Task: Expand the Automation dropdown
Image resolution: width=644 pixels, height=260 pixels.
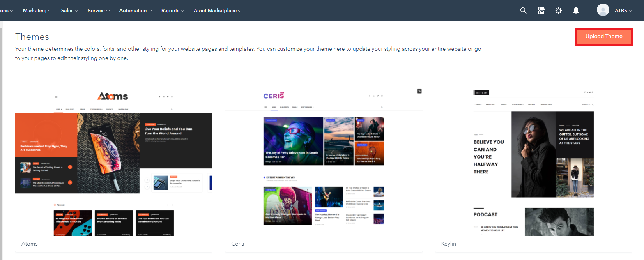Action: (x=135, y=11)
